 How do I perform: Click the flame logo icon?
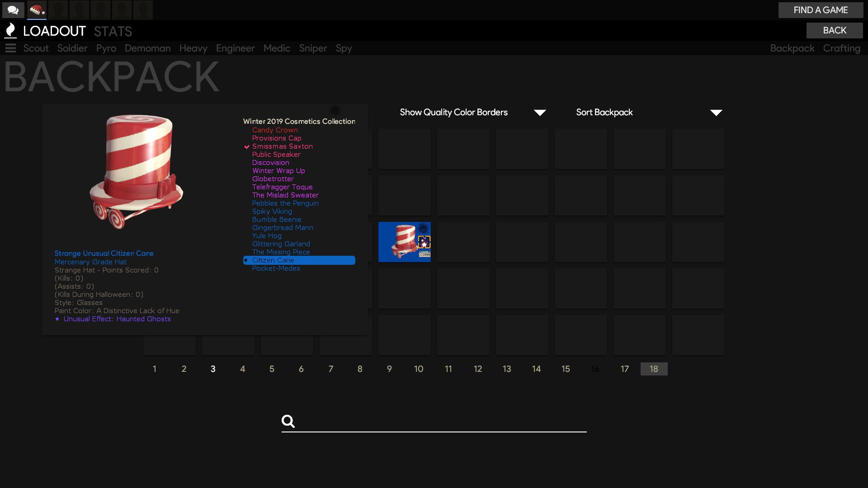[x=10, y=31]
